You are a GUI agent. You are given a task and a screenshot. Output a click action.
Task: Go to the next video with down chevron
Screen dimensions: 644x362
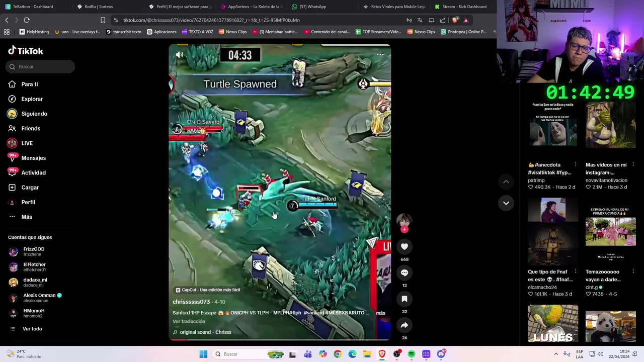tap(506, 203)
